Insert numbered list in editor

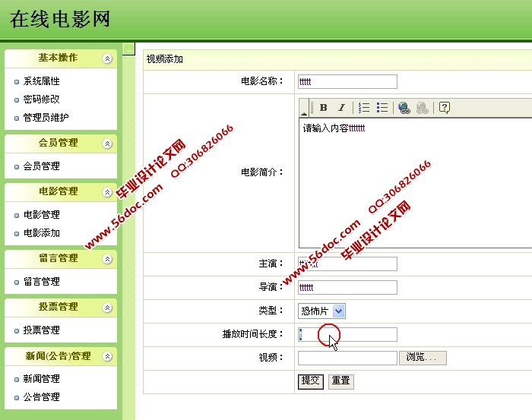tap(364, 108)
